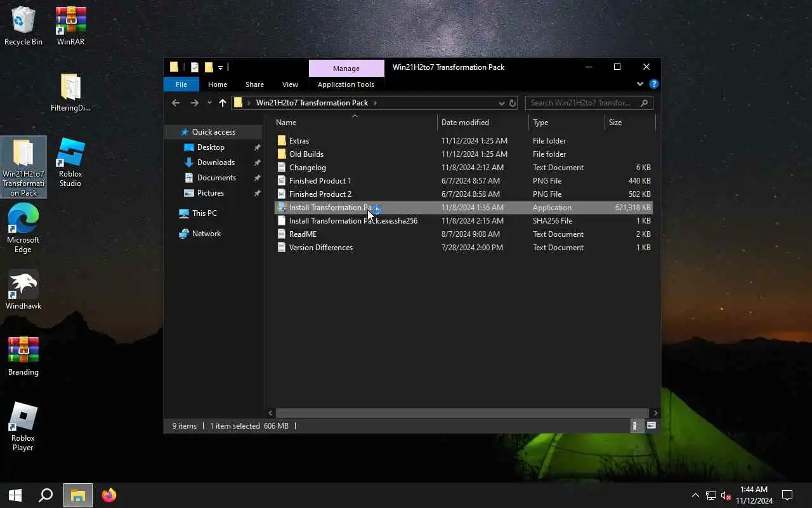Expand the address bar history dropdown

point(502,103)
